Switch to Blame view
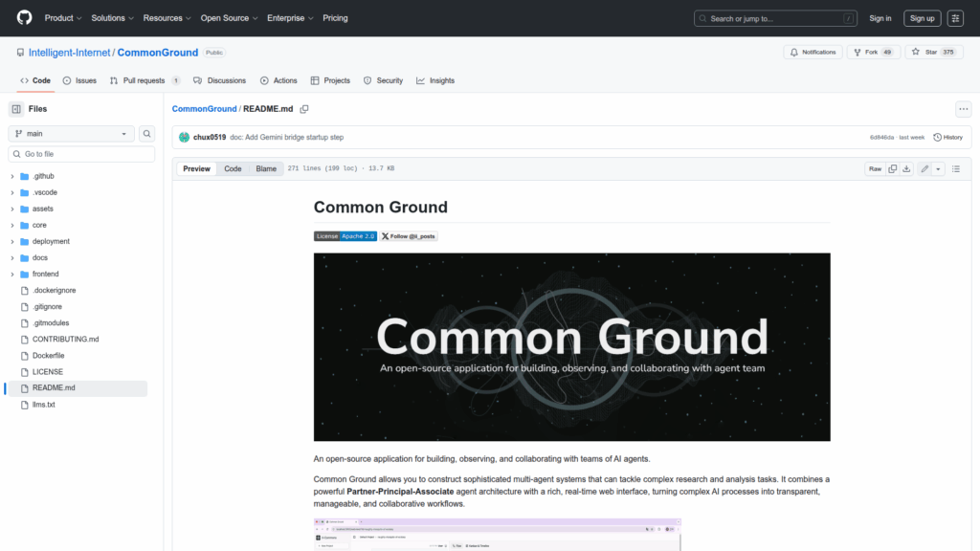Image resolution: width=980 pixels, height=551 pixels. [x=266, y=169]
